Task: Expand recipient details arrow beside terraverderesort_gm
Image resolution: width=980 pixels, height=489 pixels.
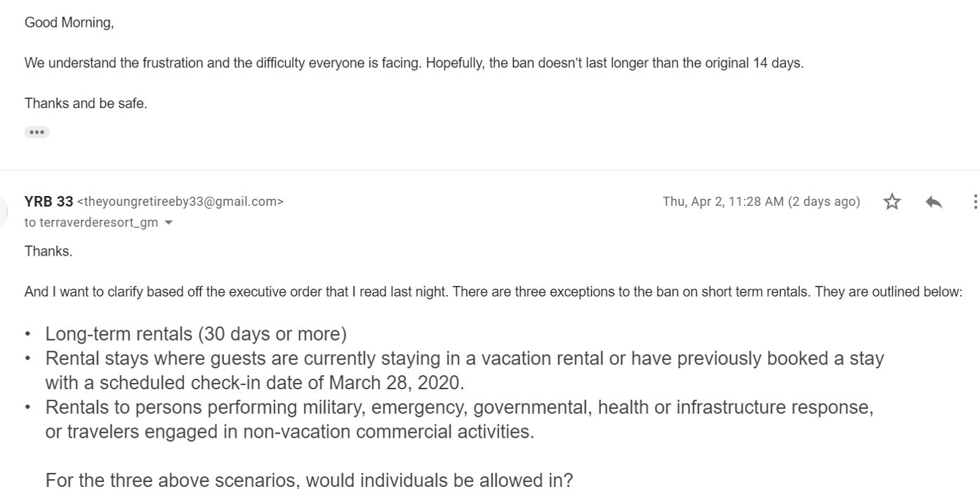Action: (x=168, y=223)
